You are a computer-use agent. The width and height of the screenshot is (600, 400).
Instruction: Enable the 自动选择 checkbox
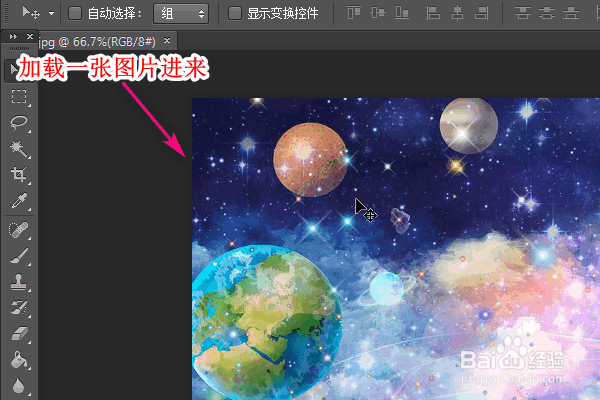75,13
